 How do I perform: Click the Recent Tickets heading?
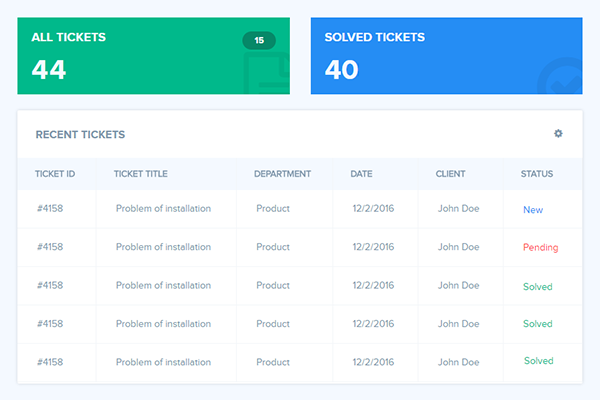tap(80, 134)
